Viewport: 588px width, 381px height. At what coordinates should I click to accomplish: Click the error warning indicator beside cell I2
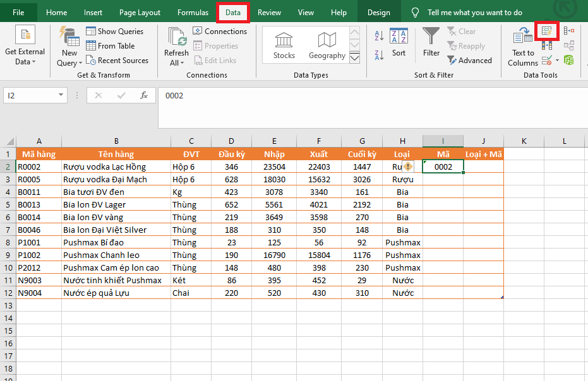tap(408, 167)
